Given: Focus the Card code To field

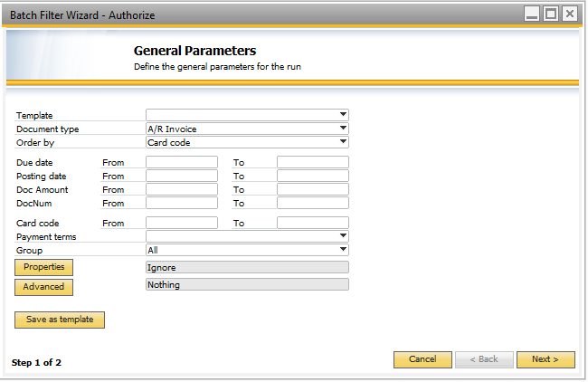Looking at the screenshot, I should [x=313, y=223].
